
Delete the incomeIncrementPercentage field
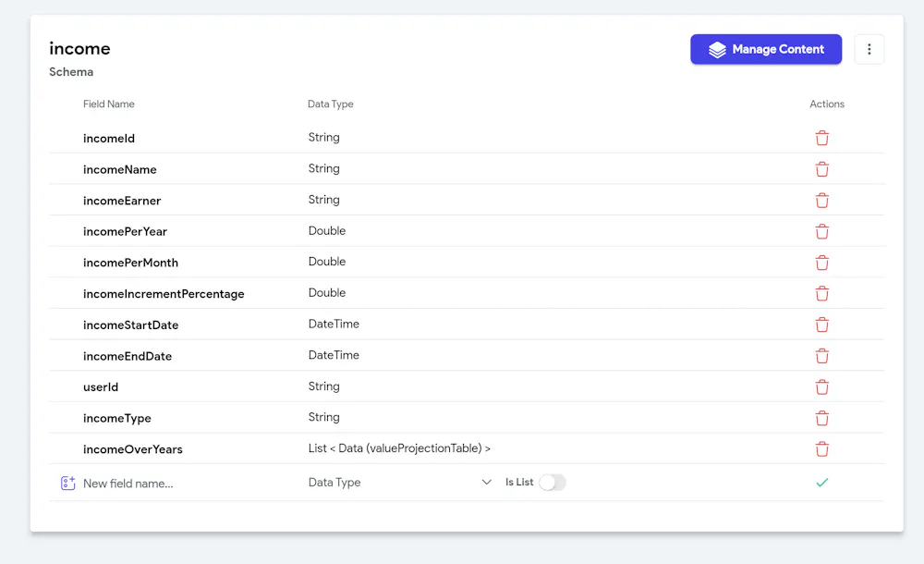coord(821,294)
